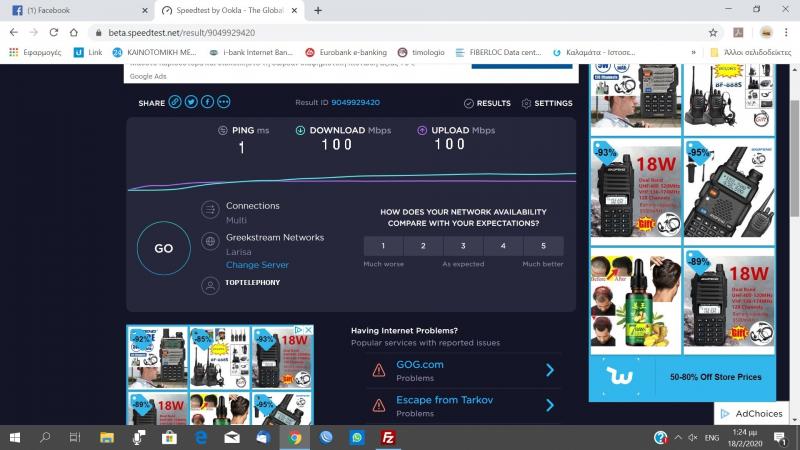Viewport: 800px width, 450px height.
Task: Launch FileZilla from the taskbar
Action: 388,438
